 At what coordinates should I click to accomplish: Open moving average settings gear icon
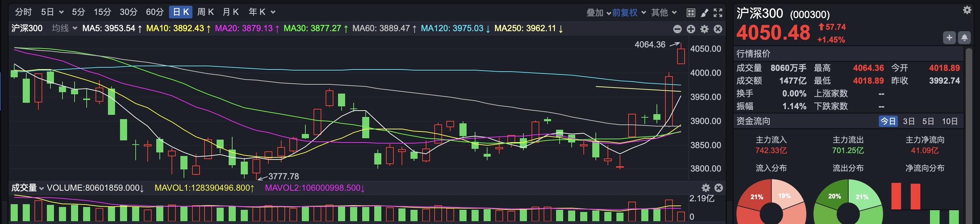tap(704, 29)
